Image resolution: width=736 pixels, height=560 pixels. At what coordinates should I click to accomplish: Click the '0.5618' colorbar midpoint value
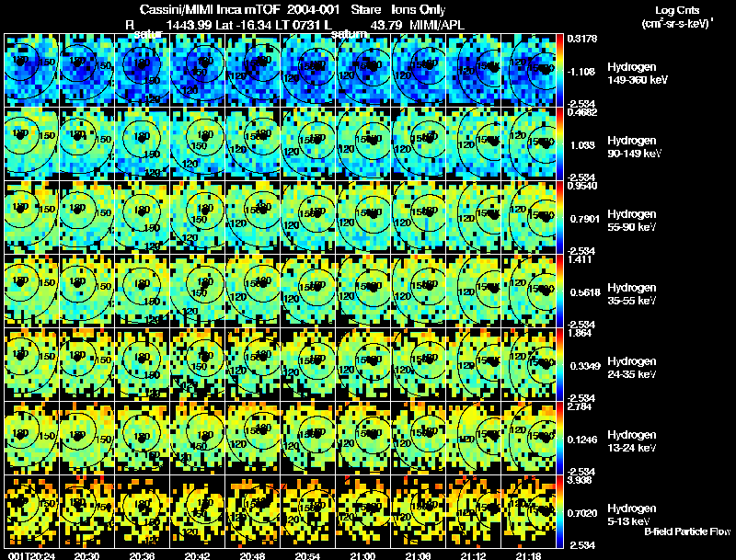[x=585, y=292]
